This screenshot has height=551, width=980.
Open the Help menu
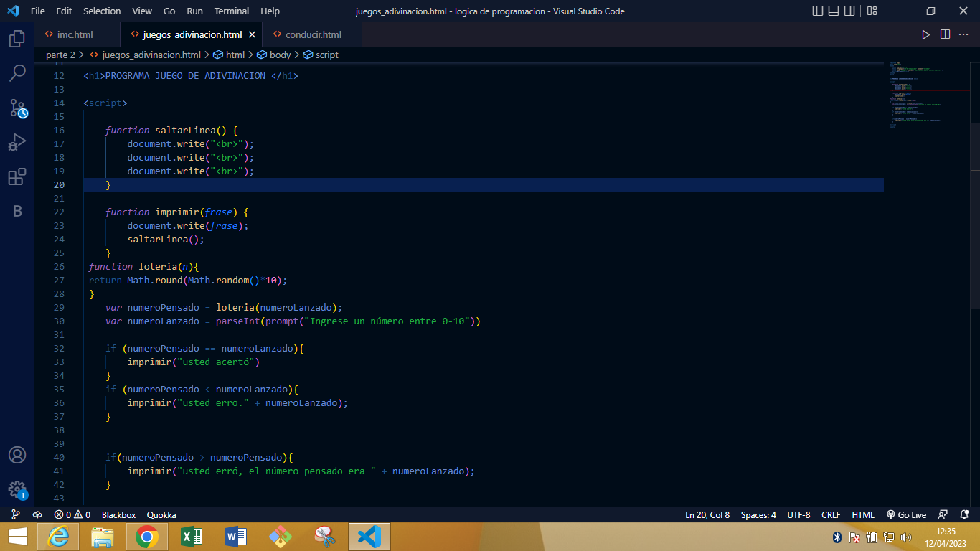[270, 11]
